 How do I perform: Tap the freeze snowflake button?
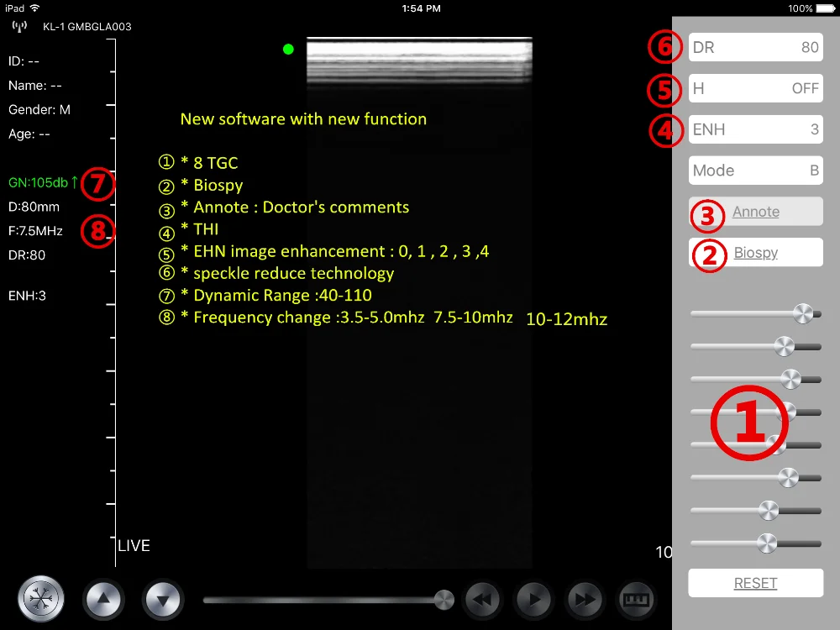40,600
